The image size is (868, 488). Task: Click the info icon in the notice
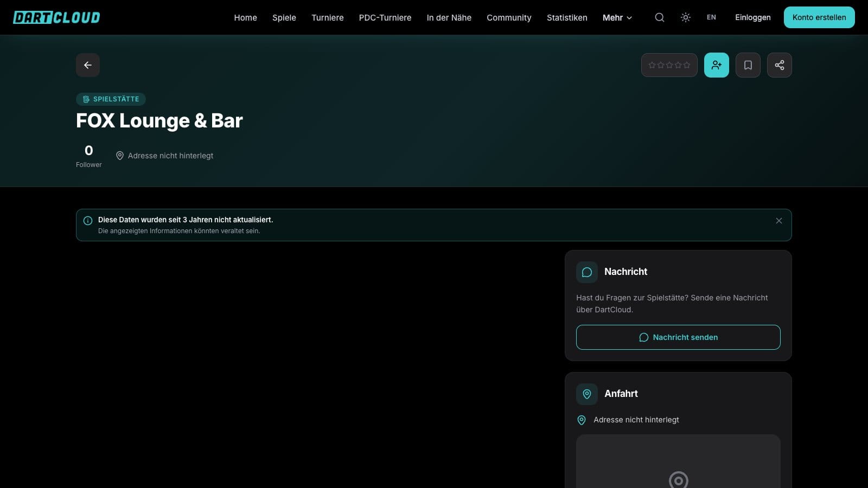tap(88, 221)
